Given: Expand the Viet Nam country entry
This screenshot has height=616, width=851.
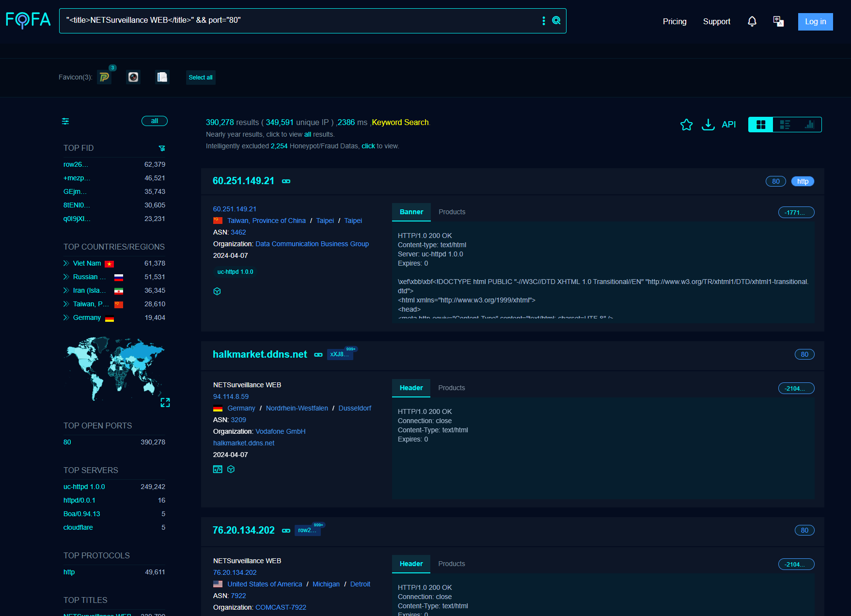Looking at the screenshot, I should point(66,263).
